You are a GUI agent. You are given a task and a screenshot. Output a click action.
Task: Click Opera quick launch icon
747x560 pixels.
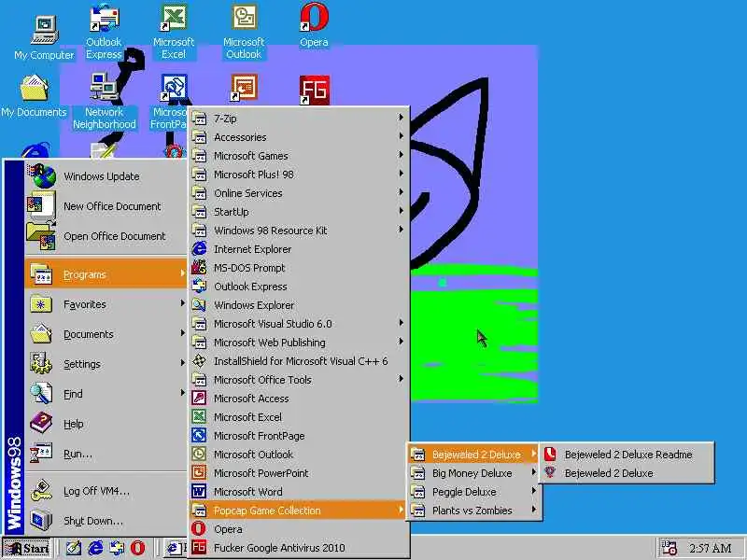coord(137,548)
